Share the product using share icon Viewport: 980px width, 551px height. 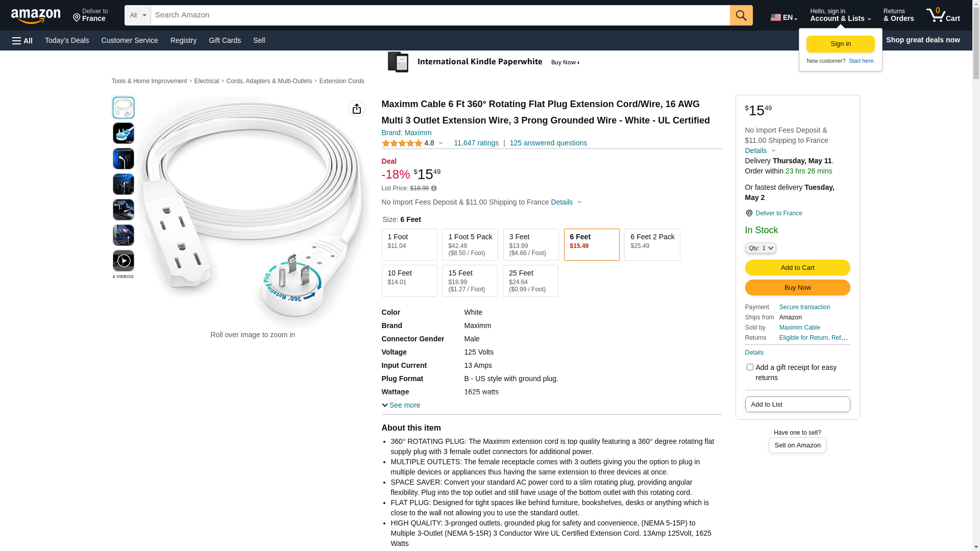click(x=357, y=109)
